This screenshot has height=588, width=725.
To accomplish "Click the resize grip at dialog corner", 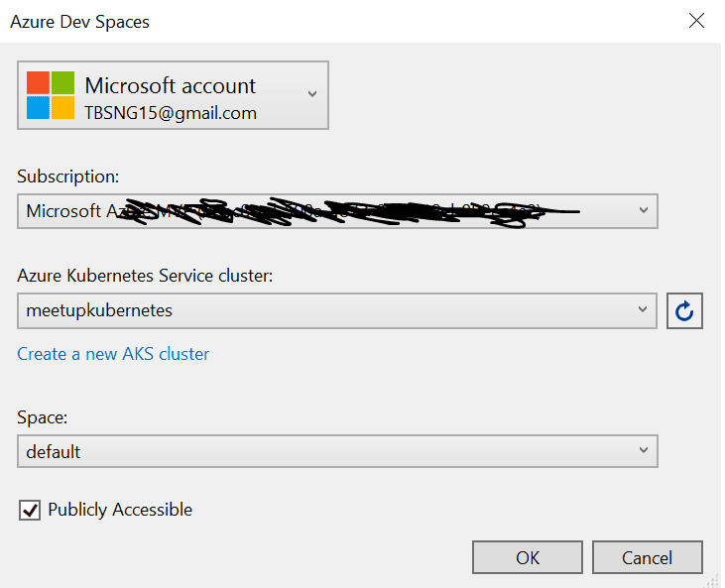I will coord(715,578).
